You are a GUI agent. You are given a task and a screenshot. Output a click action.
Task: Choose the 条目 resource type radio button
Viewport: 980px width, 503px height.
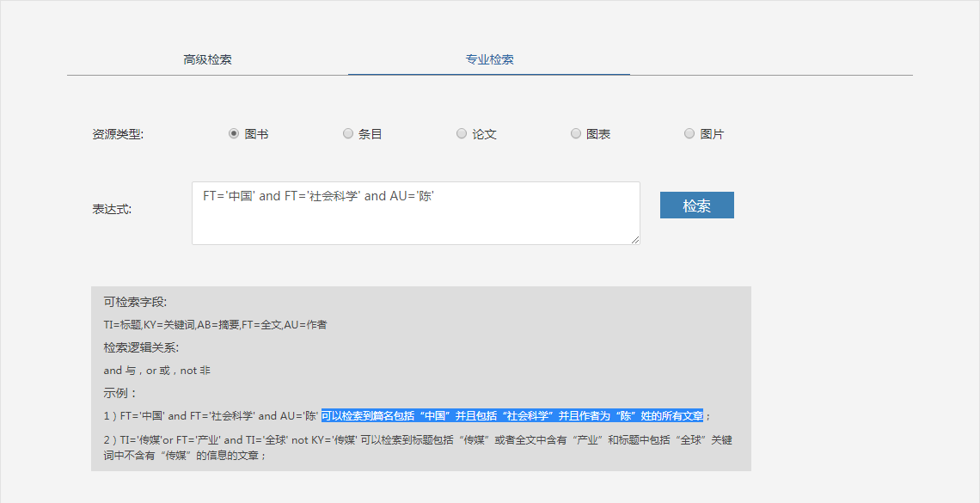348,133
